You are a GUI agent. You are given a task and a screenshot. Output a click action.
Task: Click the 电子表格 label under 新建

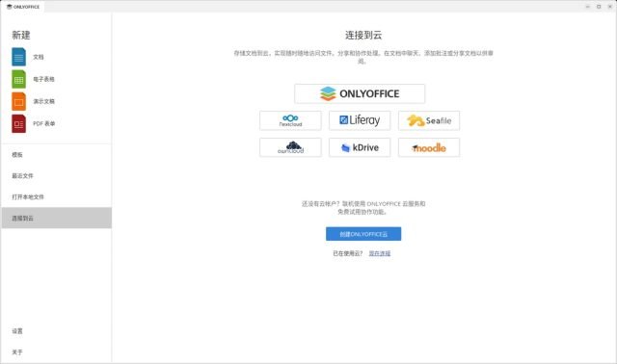coord(43,79)
